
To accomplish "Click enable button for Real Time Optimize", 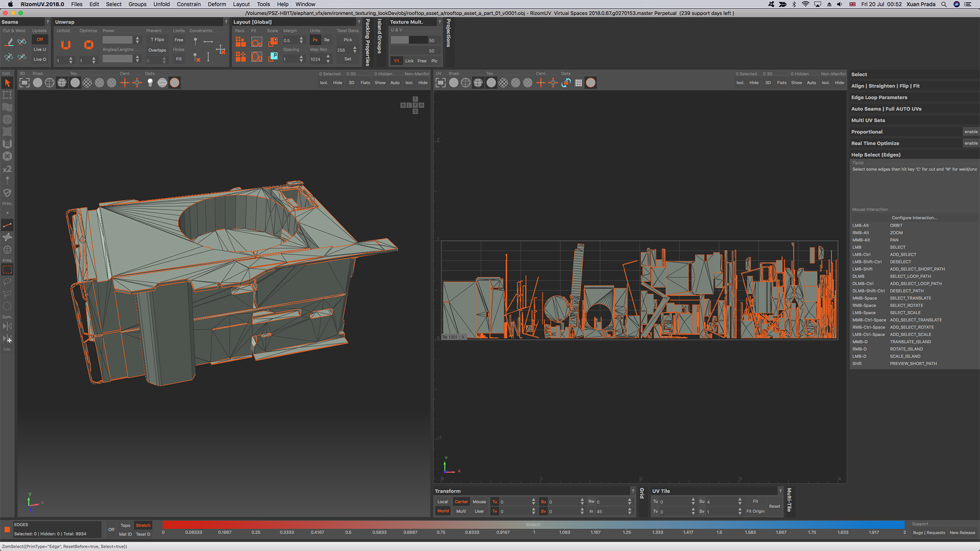I will (971, 143).
